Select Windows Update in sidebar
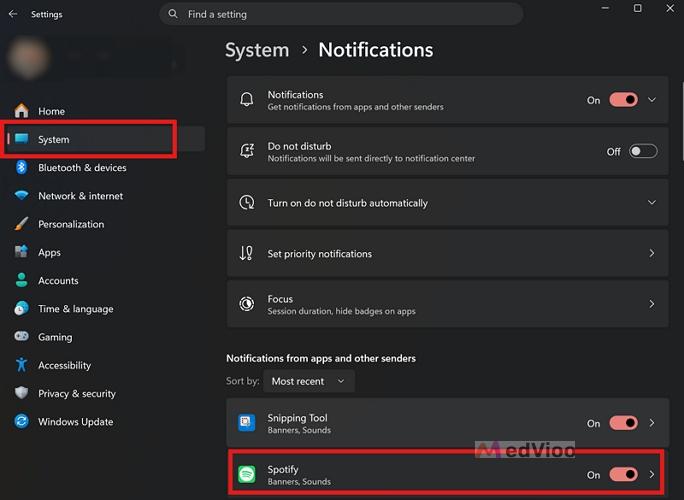684x500 pixels. tap(105, 421)
